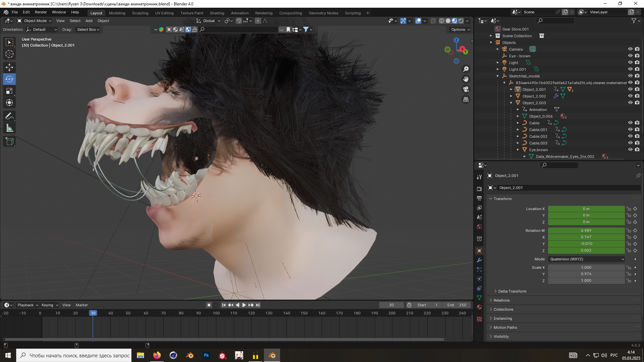Viewport: 644px width, 362px height.
Task: Open the Render properties tab icon
Action: [x=479, y=189]
